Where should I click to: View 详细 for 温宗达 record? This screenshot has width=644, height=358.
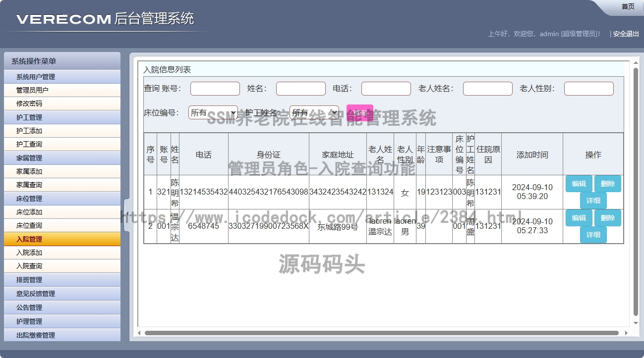tap(593, 235)
